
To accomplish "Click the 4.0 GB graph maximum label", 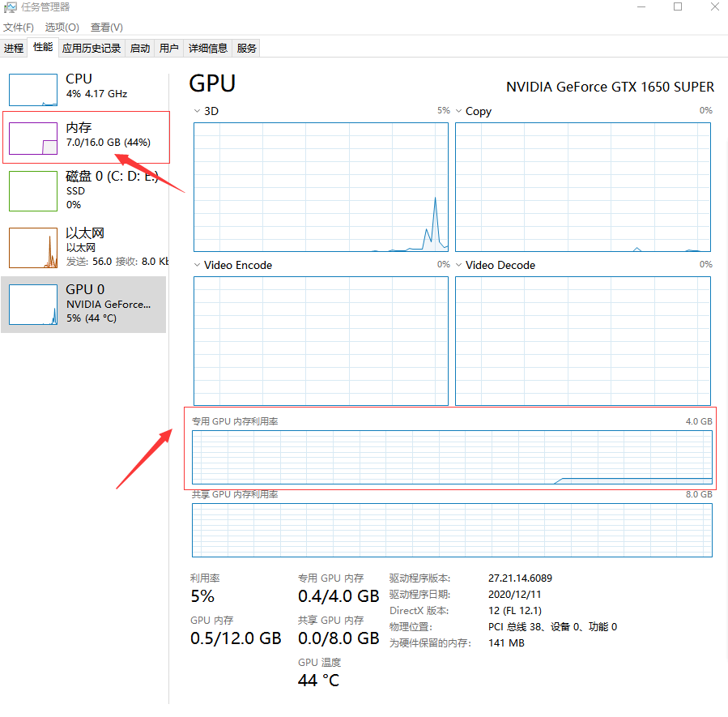I will [x=699, y=421].
